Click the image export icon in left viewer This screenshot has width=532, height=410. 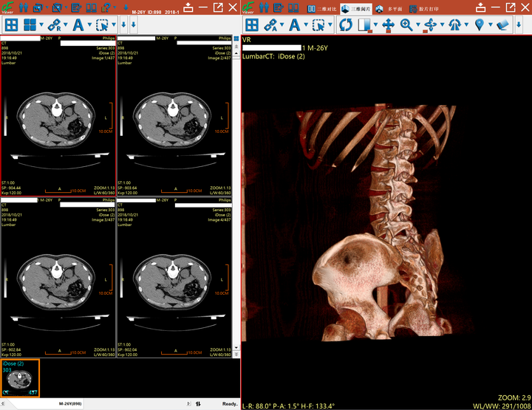click(x=38, y=7)
